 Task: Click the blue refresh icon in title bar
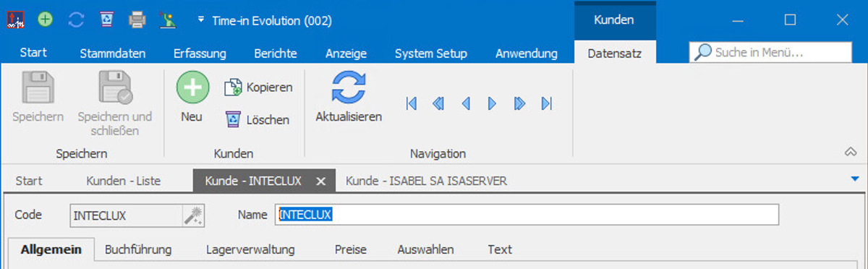click(x=76, y=20)
